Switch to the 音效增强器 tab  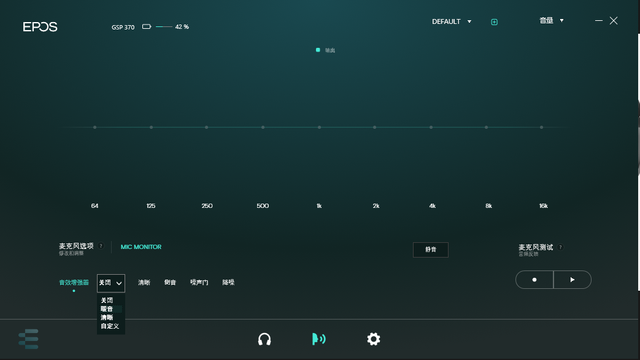click(x=74, y=282)
